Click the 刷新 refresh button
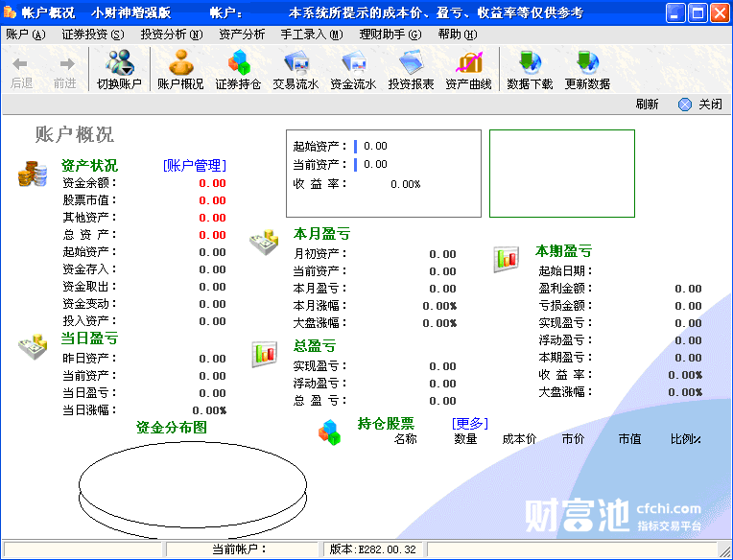This screenshot has width=733, height=560. click(x=647, y=105)
